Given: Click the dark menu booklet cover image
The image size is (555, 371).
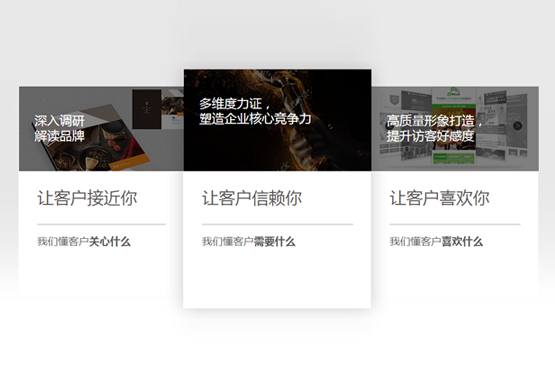Looking at the screenshot, I should [147, 109].
